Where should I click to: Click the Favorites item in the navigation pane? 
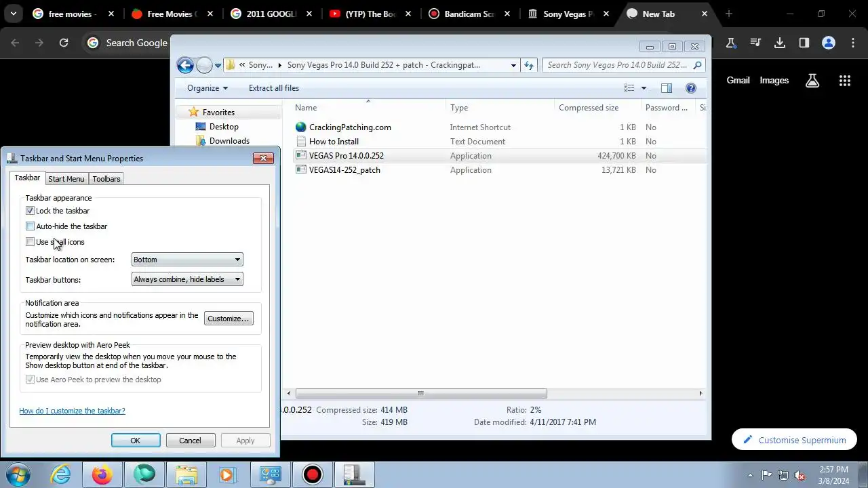[218, 113]
